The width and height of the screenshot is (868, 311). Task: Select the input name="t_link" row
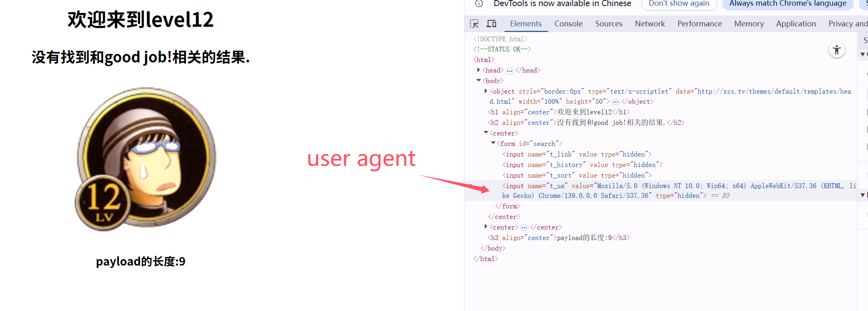[x=577, y=154]
